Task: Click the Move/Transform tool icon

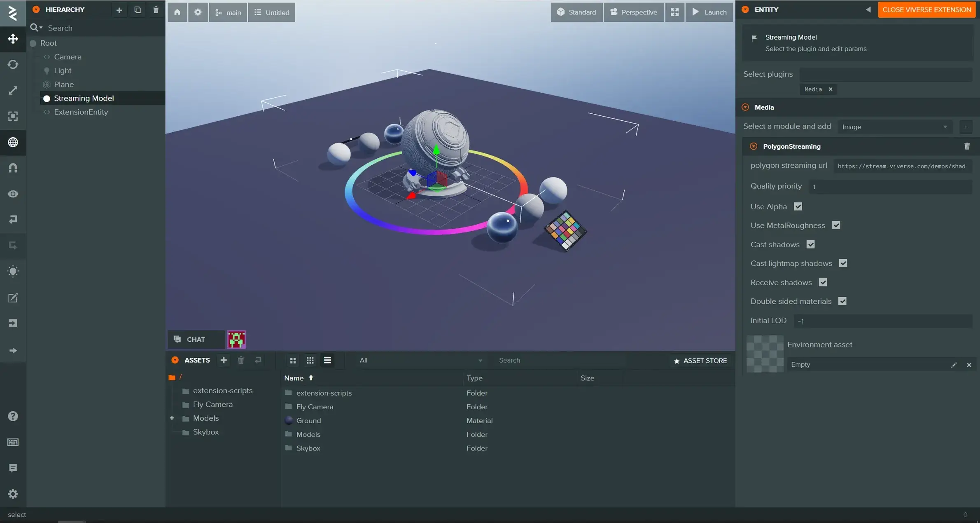Action: (12, 38)
